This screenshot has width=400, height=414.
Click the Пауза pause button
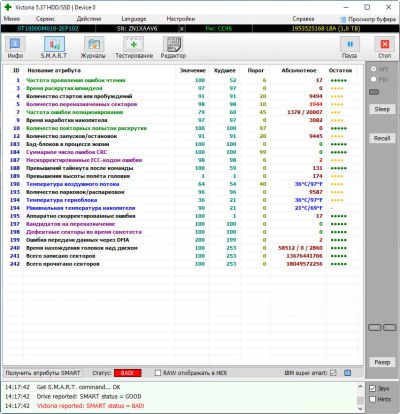point(350,48)
